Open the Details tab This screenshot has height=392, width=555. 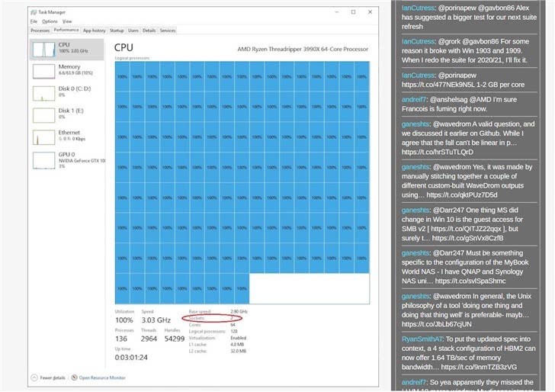coord(149,31)
